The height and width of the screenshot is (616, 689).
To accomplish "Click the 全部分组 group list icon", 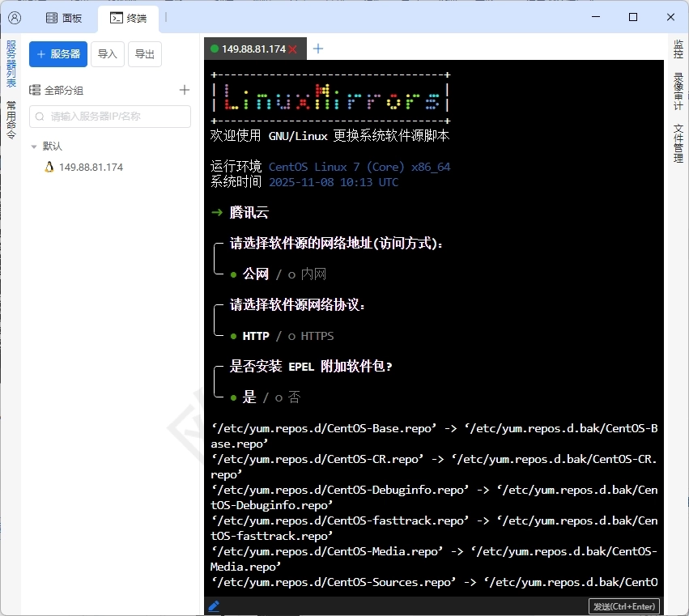I will coord(35,91).
